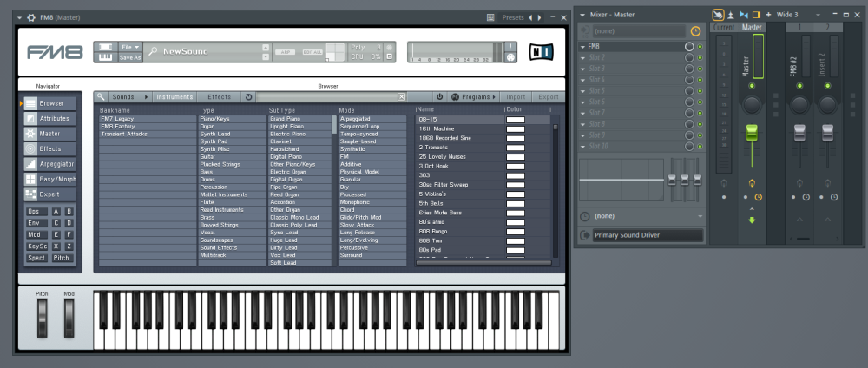Toggle the browser power icon
This screenshot has height=368, width=868.
tap(439, 97)
